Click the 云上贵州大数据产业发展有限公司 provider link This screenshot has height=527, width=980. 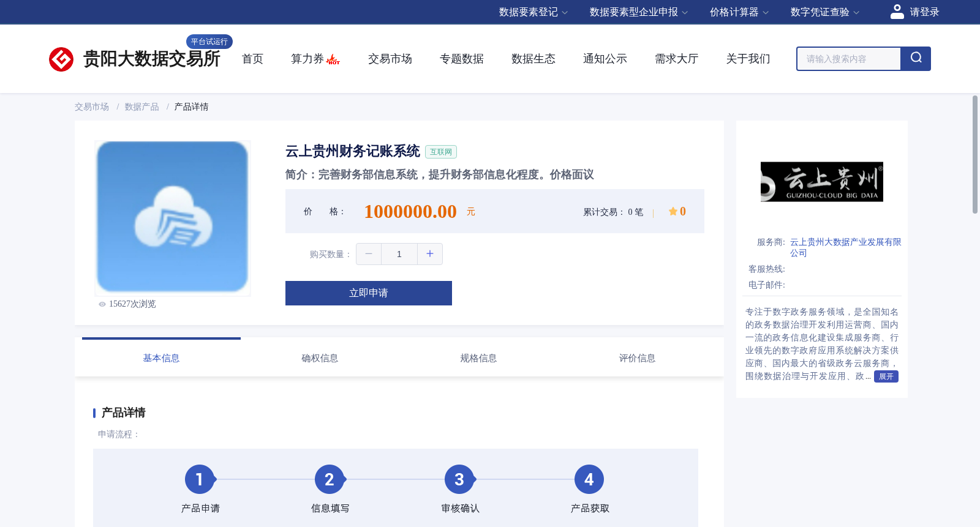pos(845,247)
